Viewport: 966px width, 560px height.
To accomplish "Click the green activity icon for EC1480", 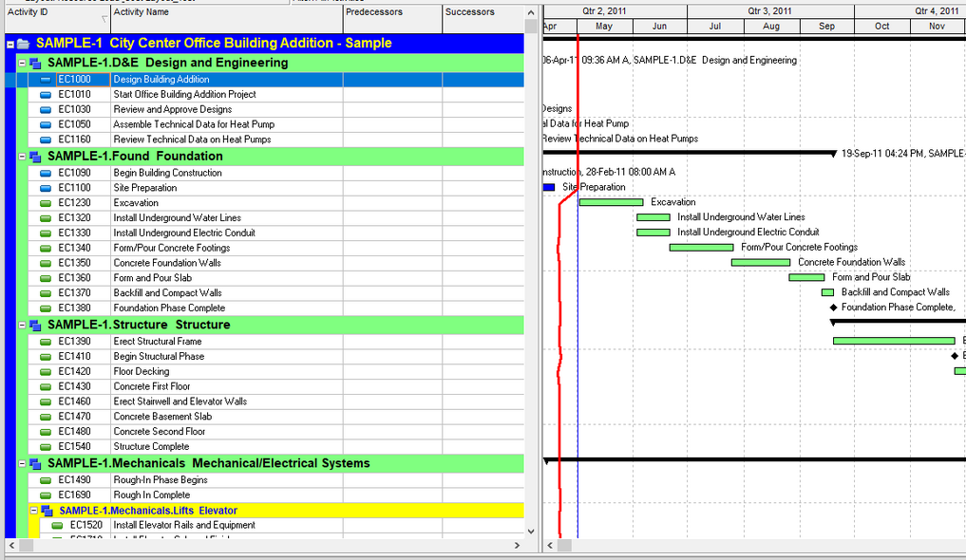I will (46, 432).
